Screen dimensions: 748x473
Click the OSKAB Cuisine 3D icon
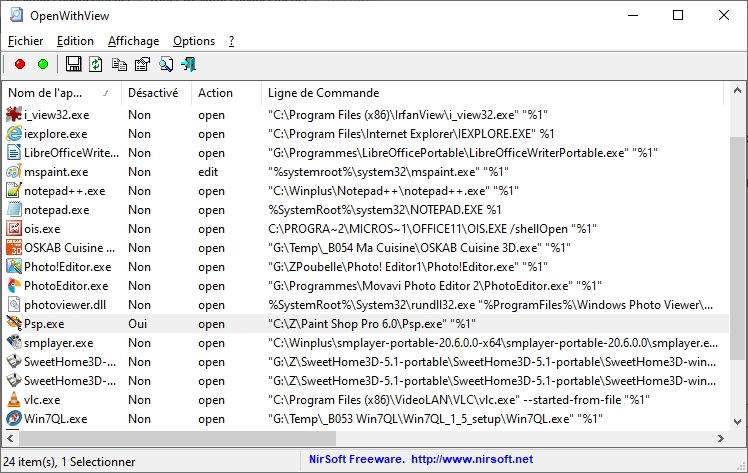point(14,248)
